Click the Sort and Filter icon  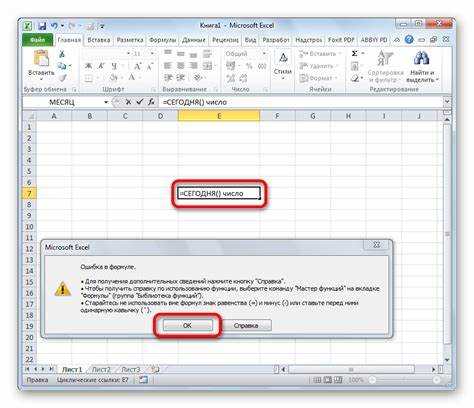384,58
